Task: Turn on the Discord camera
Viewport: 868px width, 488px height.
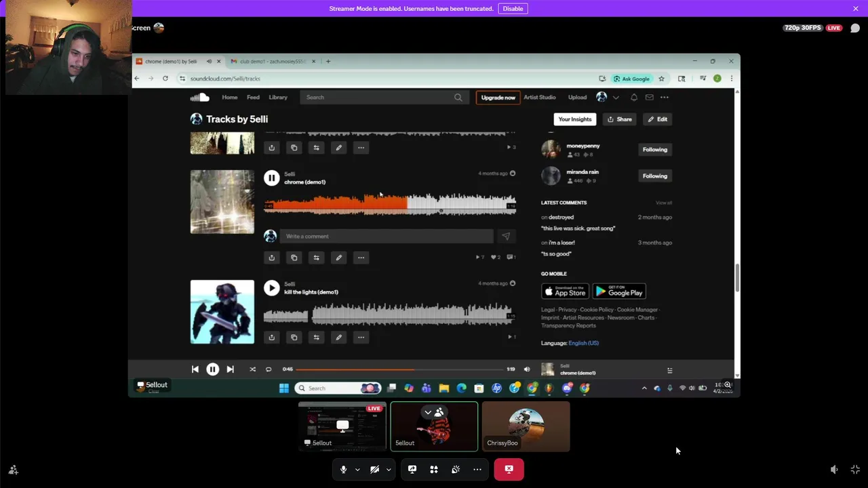Action: point(374,469)
